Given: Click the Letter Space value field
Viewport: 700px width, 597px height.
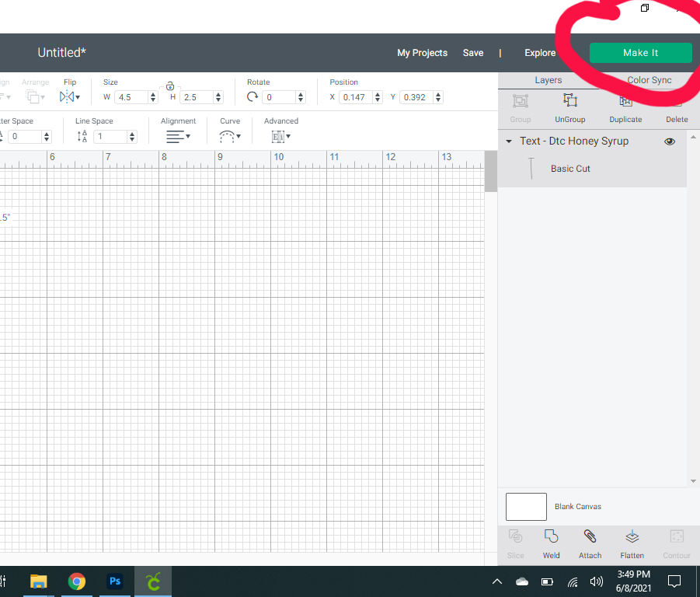Looking at the screenshot, I should coord(25,137).
